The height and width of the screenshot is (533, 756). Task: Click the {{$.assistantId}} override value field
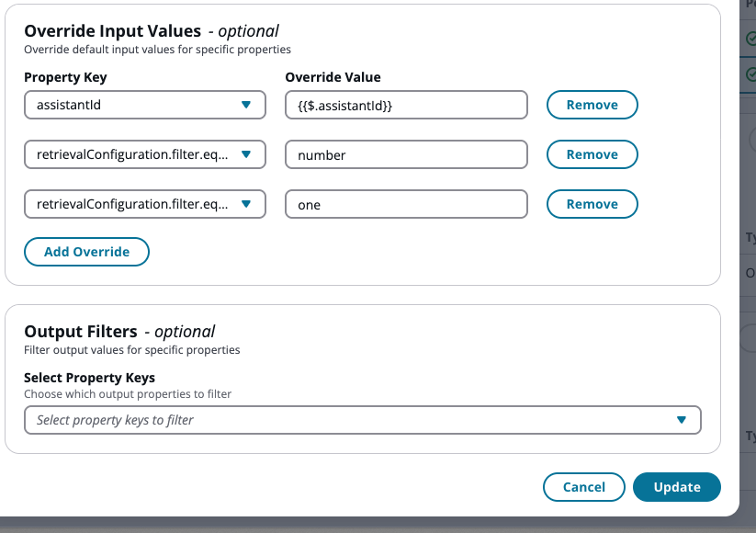tap(405, 105)
